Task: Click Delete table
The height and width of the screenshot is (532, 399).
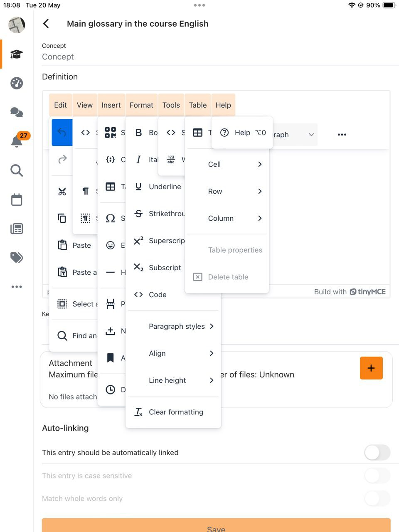Action: 227,277
